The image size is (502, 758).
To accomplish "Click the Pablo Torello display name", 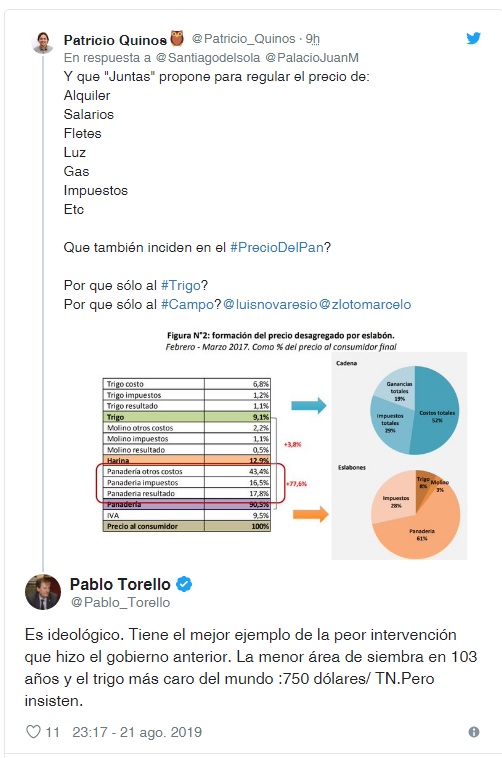I will tap(120, 584).
